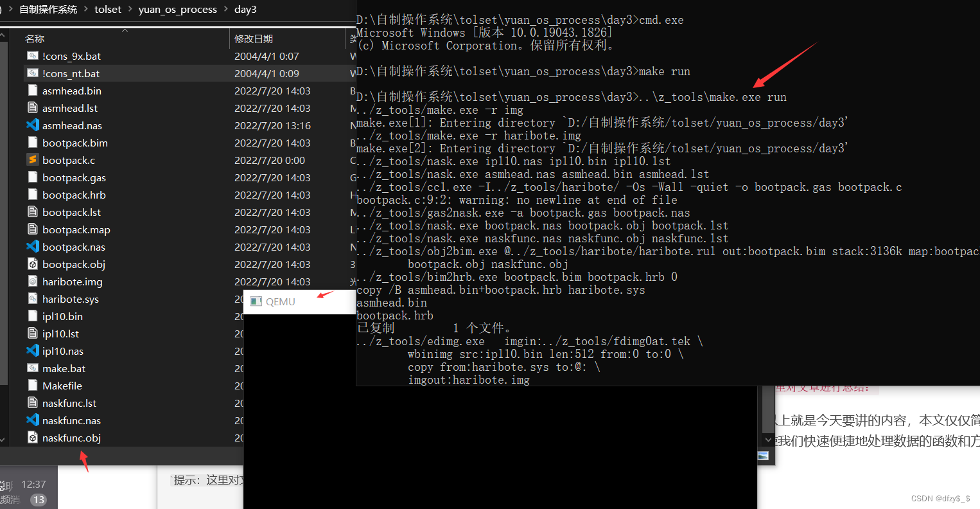Select the !cons_9x.bat file icon
This screenshot has height=509, width=980.
point(33,56)
